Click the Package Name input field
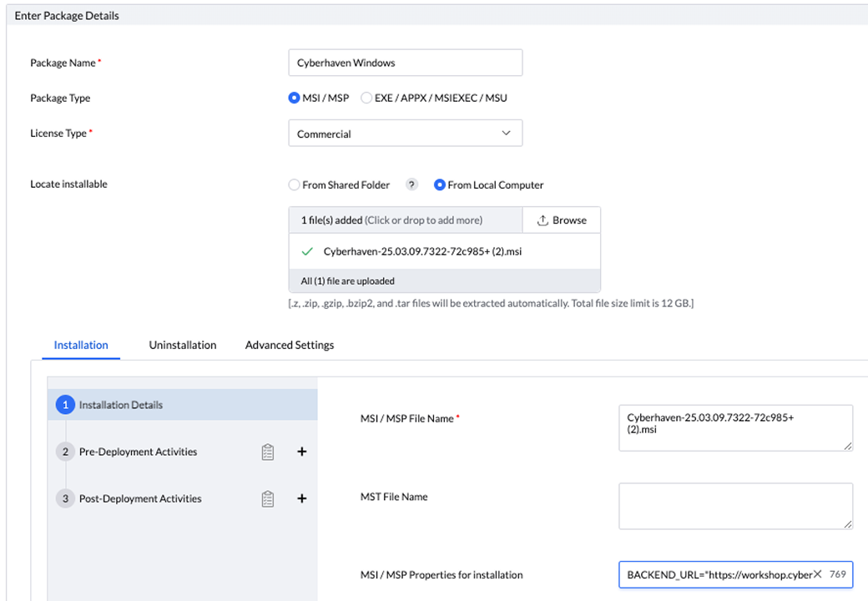This screenshot has height=601, width=868. (x=406, y=63)
